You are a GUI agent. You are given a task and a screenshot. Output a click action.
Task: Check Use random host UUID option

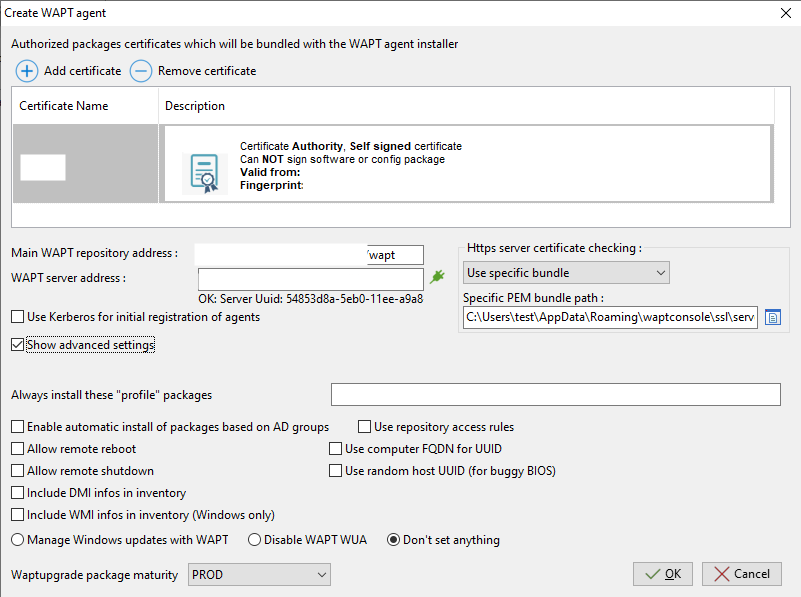[336, 471]
